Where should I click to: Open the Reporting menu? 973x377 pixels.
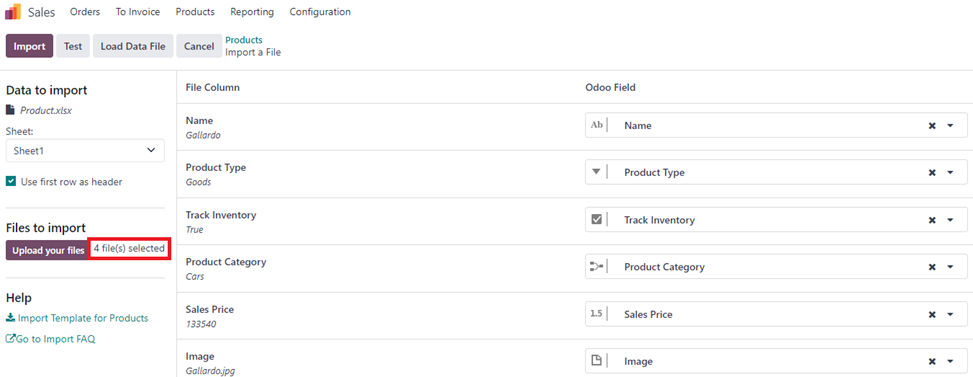tap(252, 12)
